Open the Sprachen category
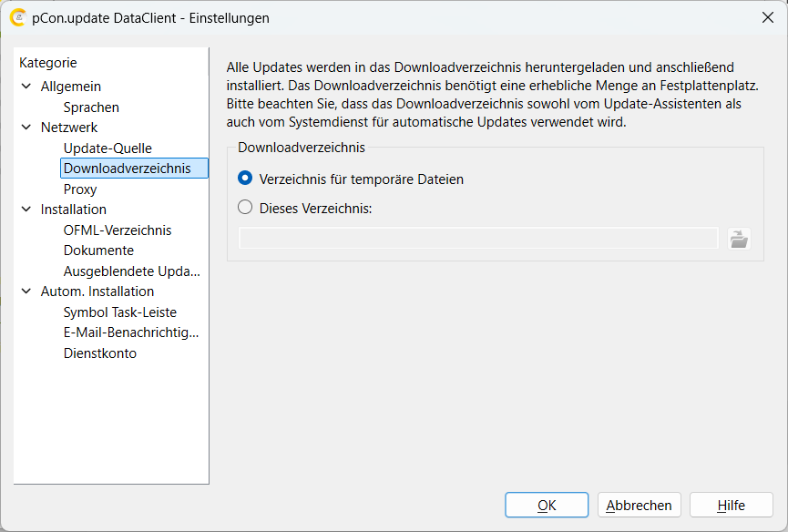This screenshot has height=532, width=788. (91, 107)
